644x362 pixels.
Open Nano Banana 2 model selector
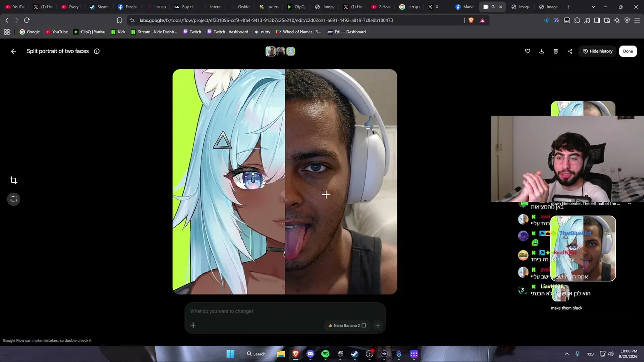point(347,325)
